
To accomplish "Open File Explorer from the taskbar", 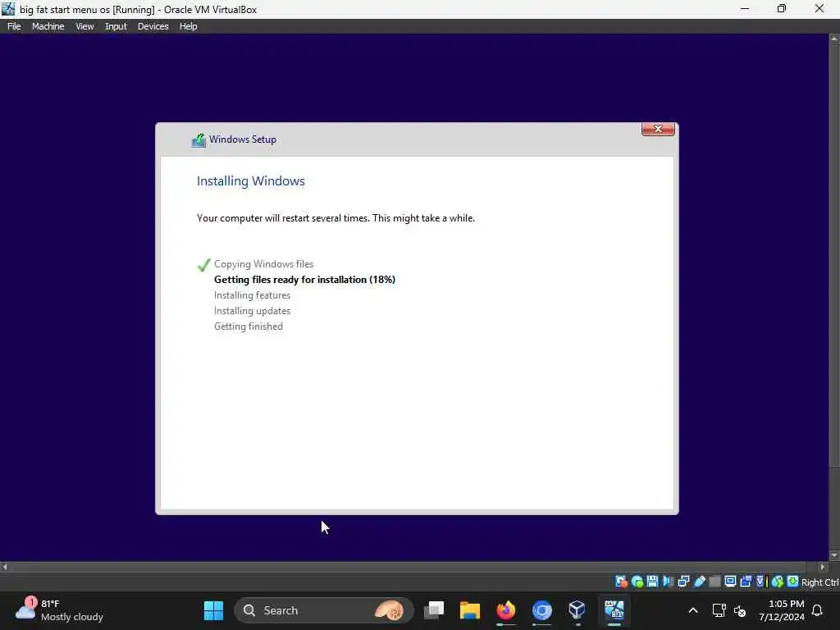I will (x=470, y=610).
